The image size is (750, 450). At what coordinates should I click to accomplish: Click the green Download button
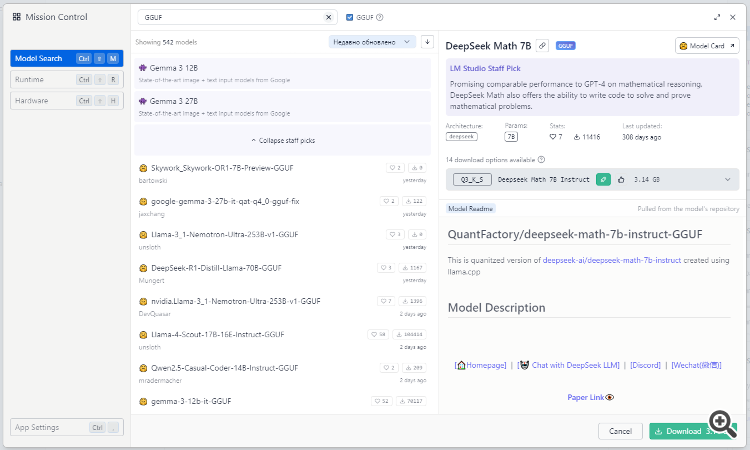click(x=693, y=431)
